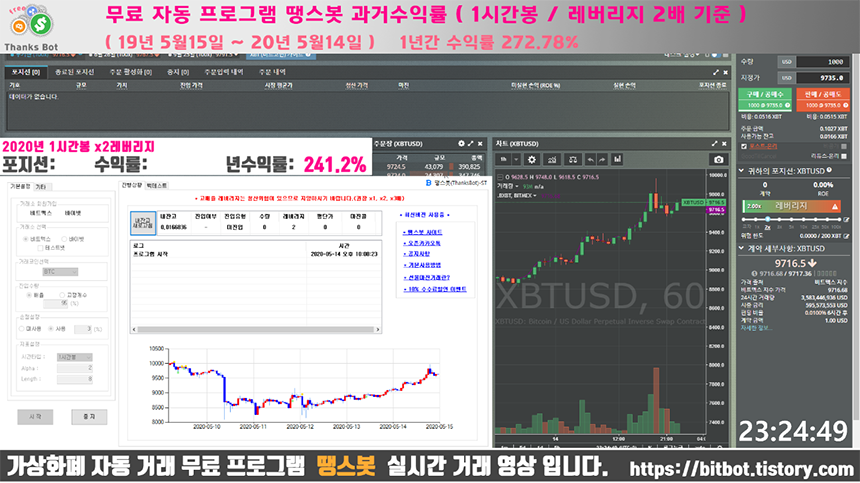860x483 pixels.
Task: Click the red Sell / Short button
Action: click(x=823, y=99)
